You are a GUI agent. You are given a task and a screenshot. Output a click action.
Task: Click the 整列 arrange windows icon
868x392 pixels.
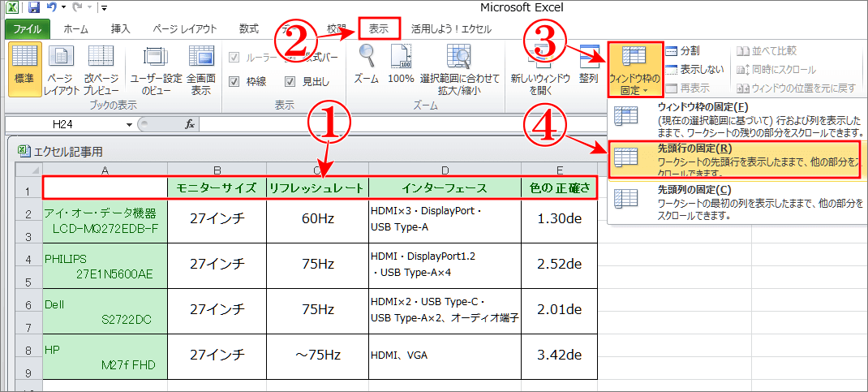point(588,63)
